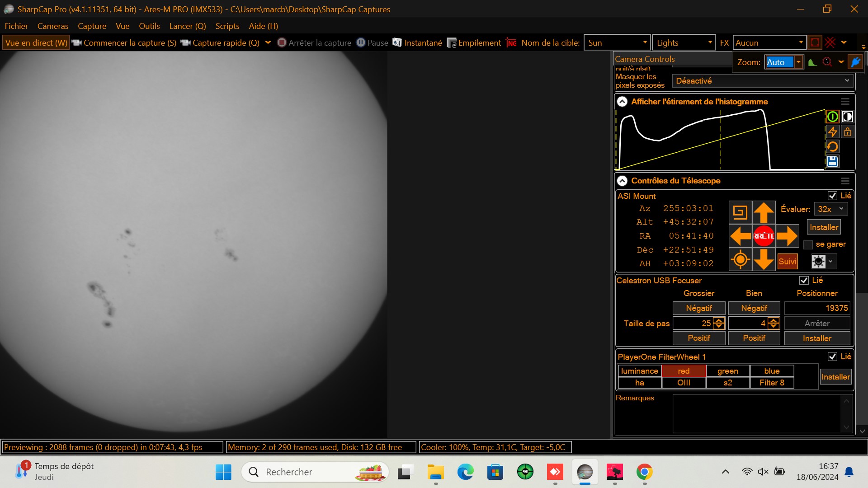Screen dimensions: 868x488
Task: Toggle the PlayerOne FilterWheel Lié checkbox
Action: pos(832,357)
